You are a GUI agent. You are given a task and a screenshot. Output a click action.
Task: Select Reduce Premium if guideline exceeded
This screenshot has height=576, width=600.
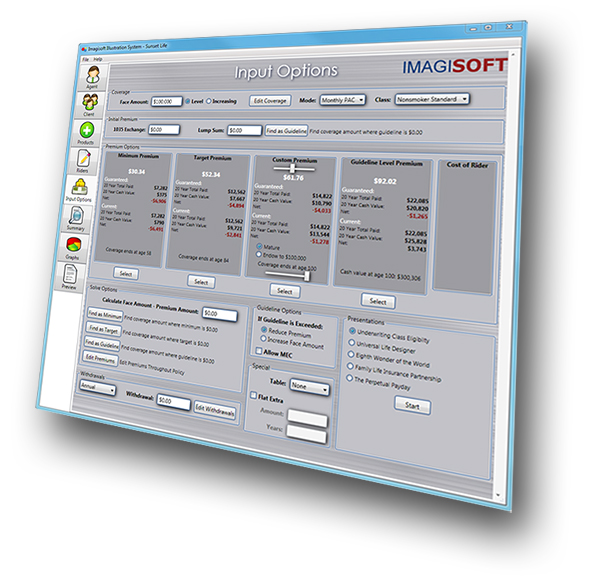click(x=264, y=329)
